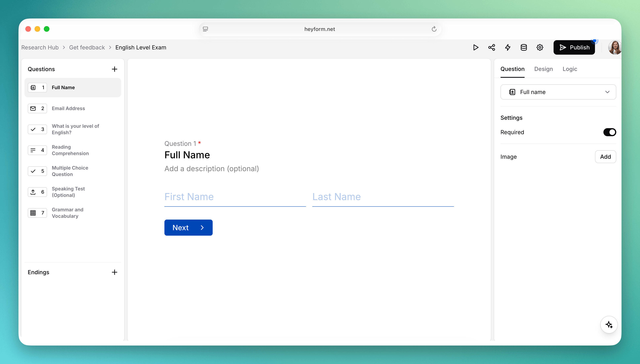640x364 pixels.
Task: Click the checkmark icon of question 3
Action: (33, 129)
